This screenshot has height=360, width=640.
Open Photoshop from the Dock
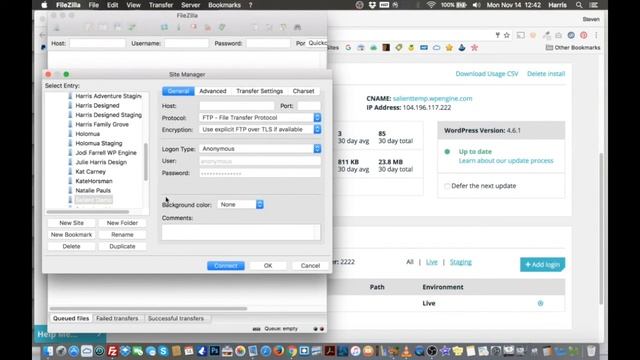214,351
